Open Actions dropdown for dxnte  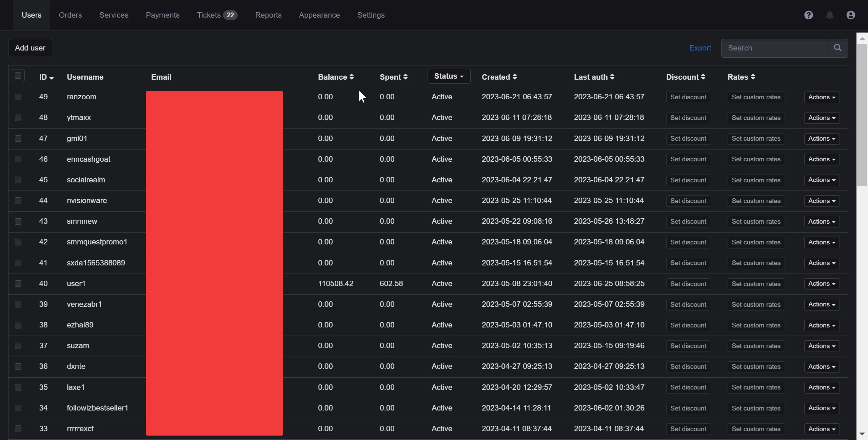point(822,367)
